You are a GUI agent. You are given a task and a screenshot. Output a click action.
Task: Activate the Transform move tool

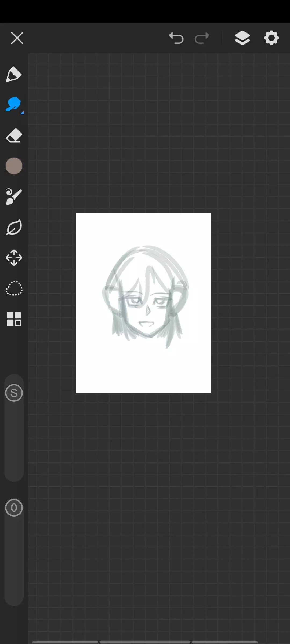tap(14, 258)
